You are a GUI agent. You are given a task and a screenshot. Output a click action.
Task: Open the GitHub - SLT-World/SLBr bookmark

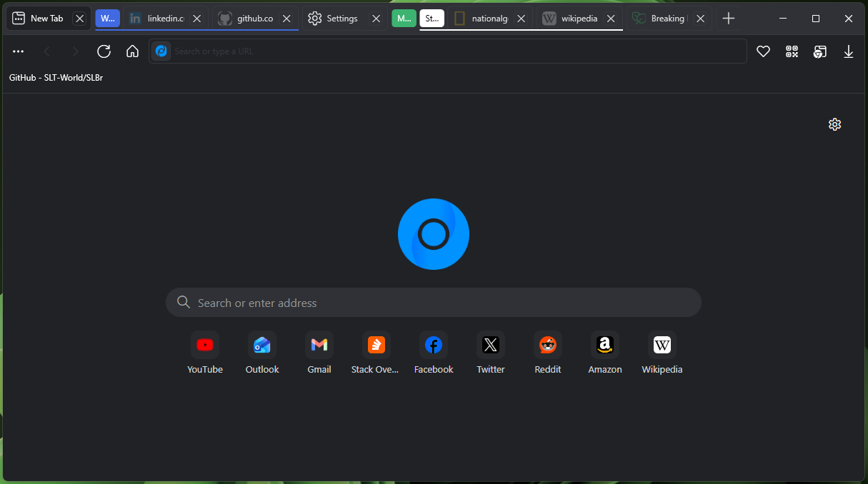(56, 78)
